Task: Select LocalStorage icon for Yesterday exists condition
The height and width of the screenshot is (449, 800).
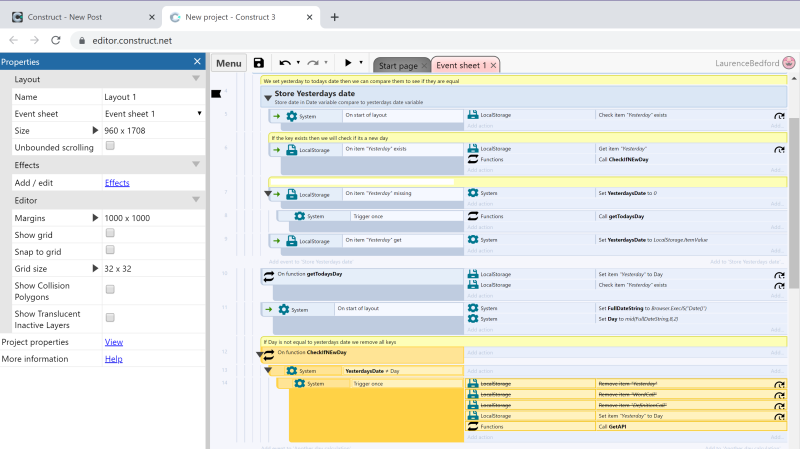Action: click(291, 150)
